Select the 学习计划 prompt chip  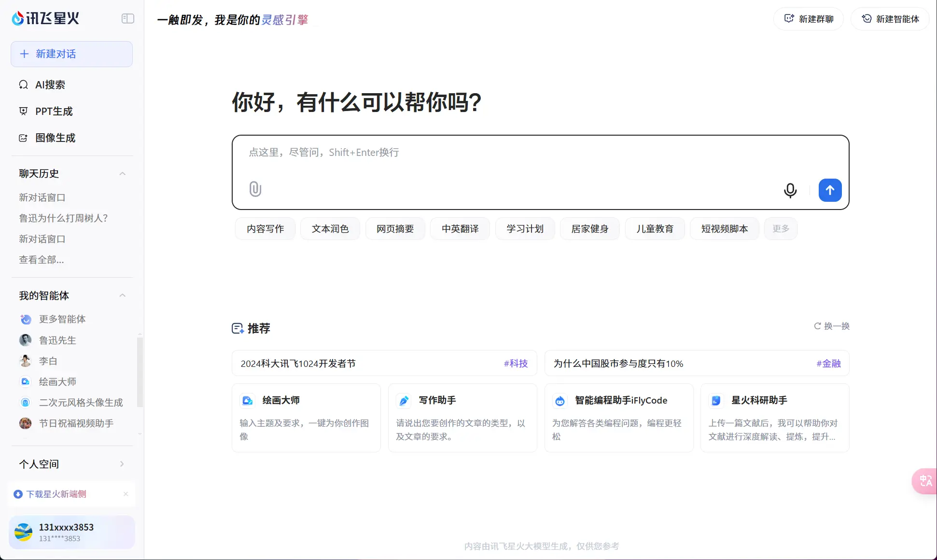525,229
